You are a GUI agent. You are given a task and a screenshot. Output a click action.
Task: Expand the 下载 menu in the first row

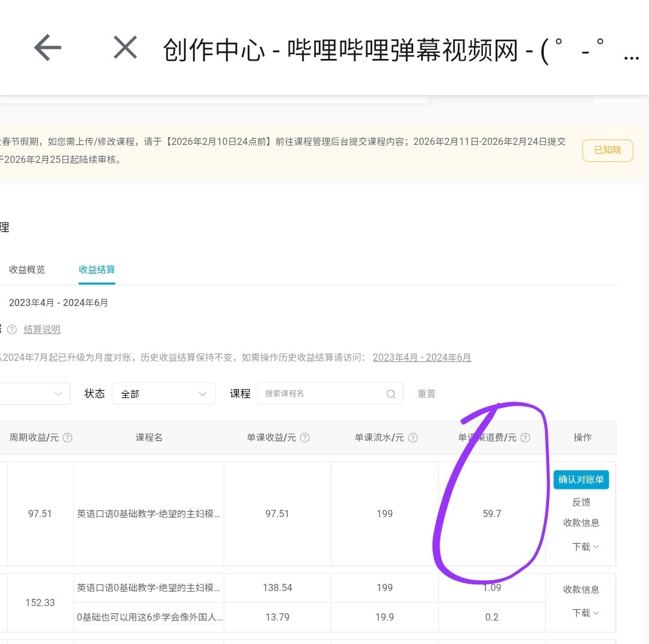pos(582,547)
